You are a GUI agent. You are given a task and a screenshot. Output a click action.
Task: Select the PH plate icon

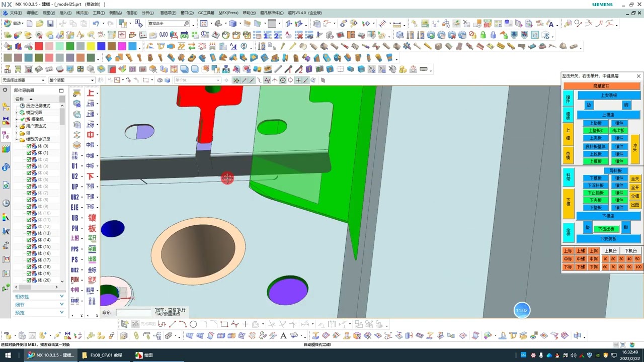coord(75,228)
